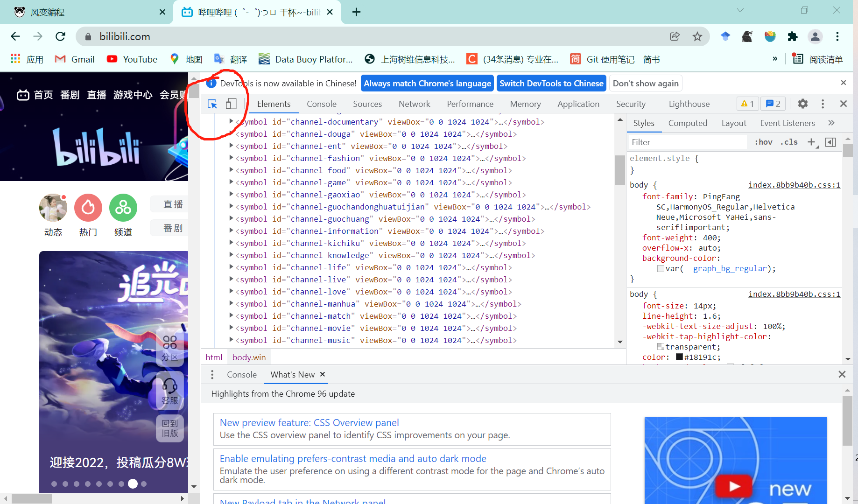Go back in browser history
858x504 pixels.
pos(15,36)
